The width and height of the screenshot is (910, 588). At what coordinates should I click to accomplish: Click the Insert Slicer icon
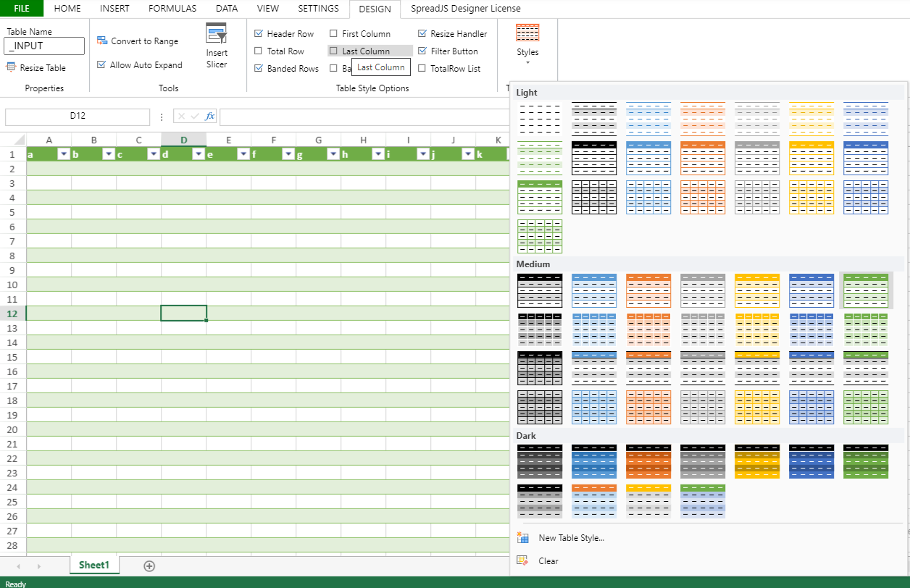(x=216, y=34)
